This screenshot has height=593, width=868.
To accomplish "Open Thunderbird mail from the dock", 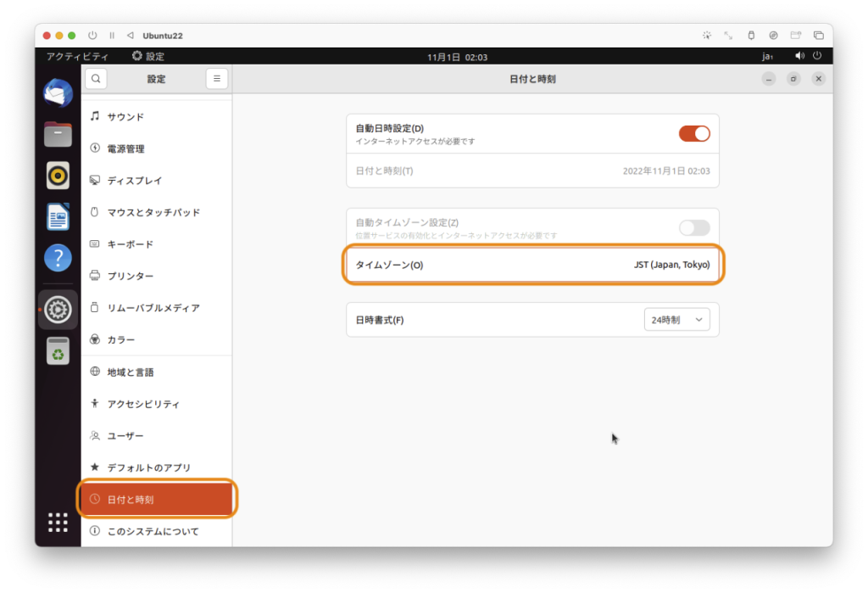I will tap(58, 93).
